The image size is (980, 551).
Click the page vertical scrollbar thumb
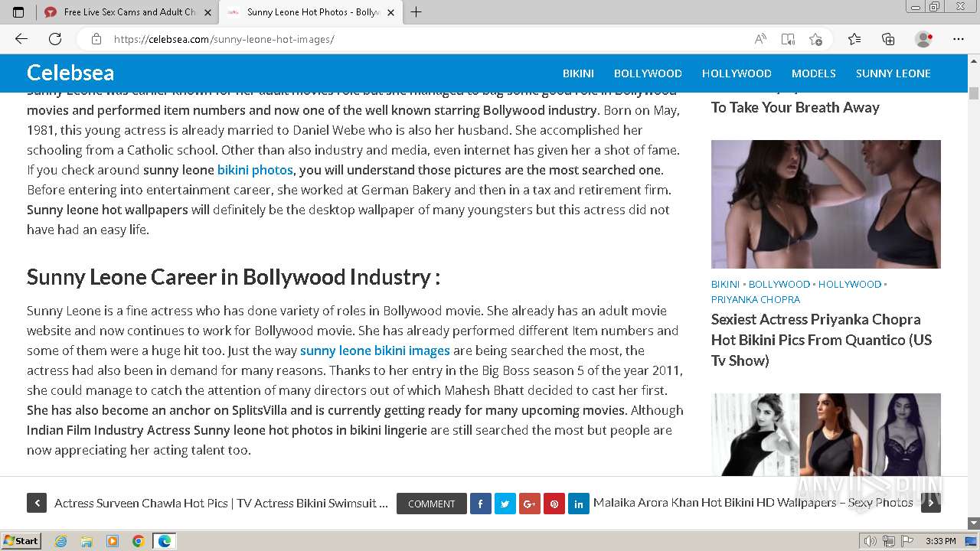[x=973, y=94]
